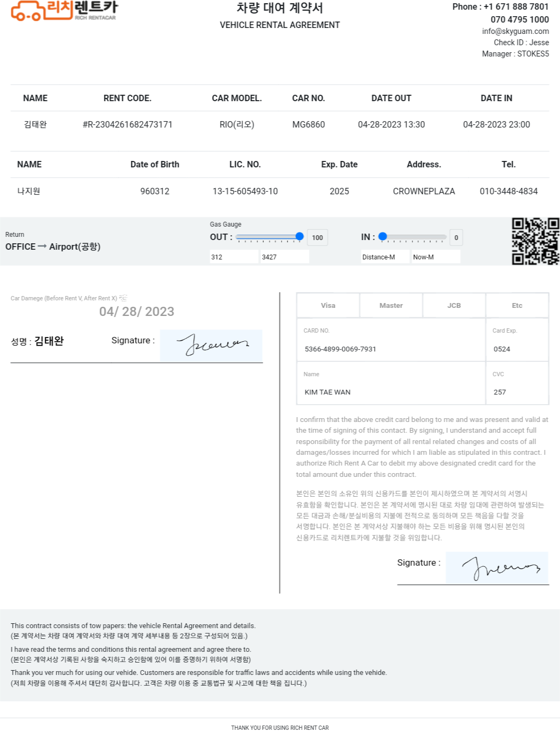Click the expiry date value 2025

click(339, 191)
